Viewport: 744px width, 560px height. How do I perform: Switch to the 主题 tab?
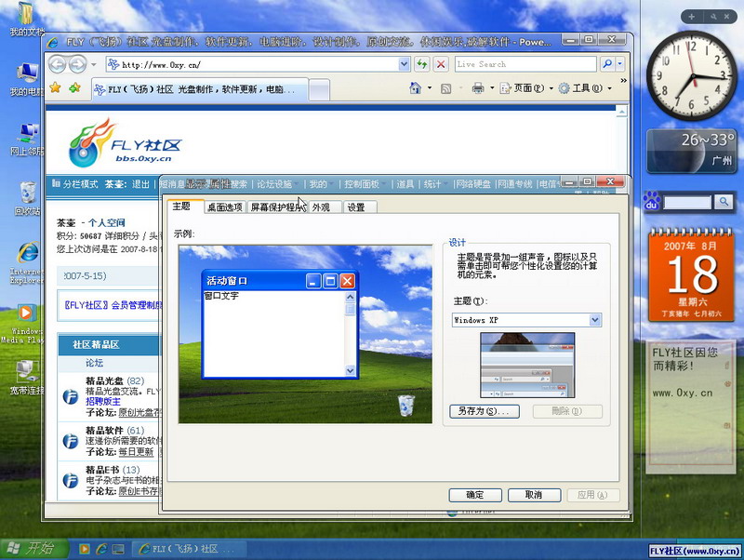click(x=181, y=206)
